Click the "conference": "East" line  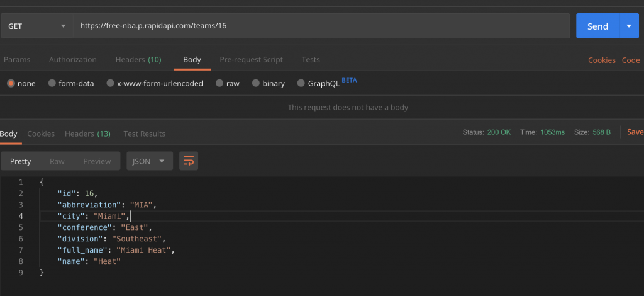(105, 227)
